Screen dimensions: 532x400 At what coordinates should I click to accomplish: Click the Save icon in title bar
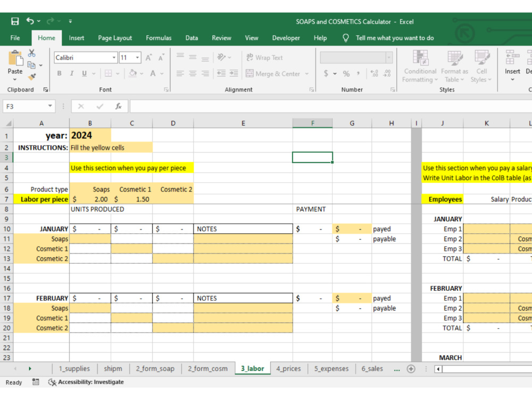[14, 21]
